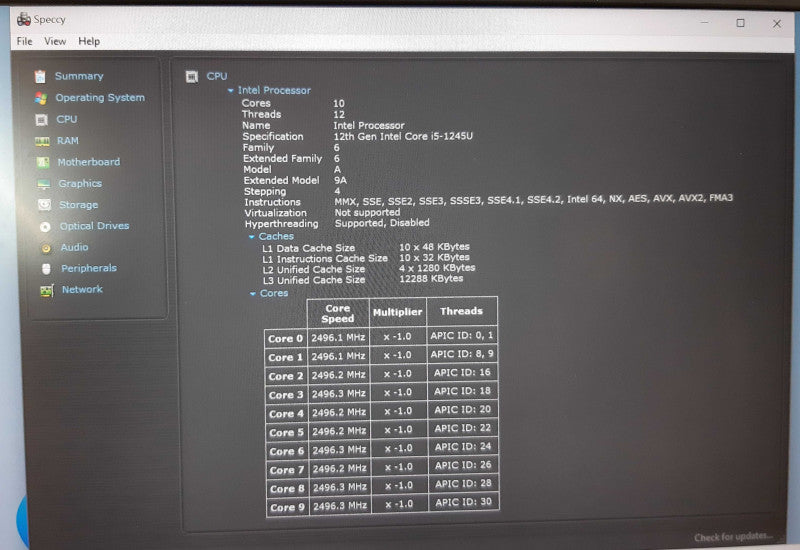Viewport: 800px width, 550px height.
Task: Click the Threads value 12
Action: click(339, 115)
